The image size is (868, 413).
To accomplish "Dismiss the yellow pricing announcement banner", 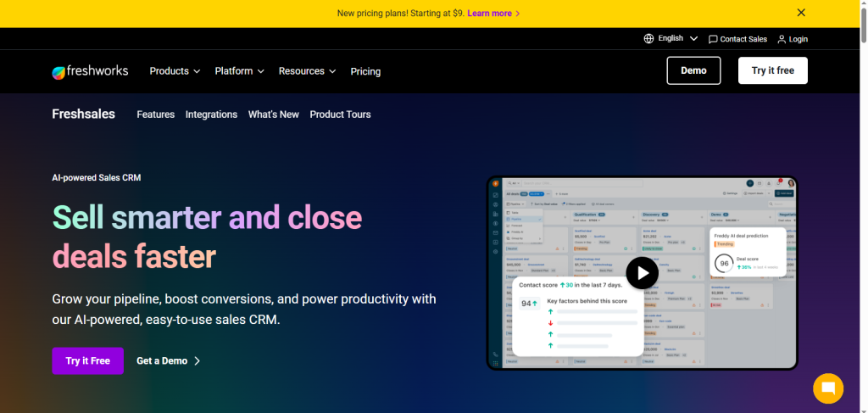I will [801, 13].
